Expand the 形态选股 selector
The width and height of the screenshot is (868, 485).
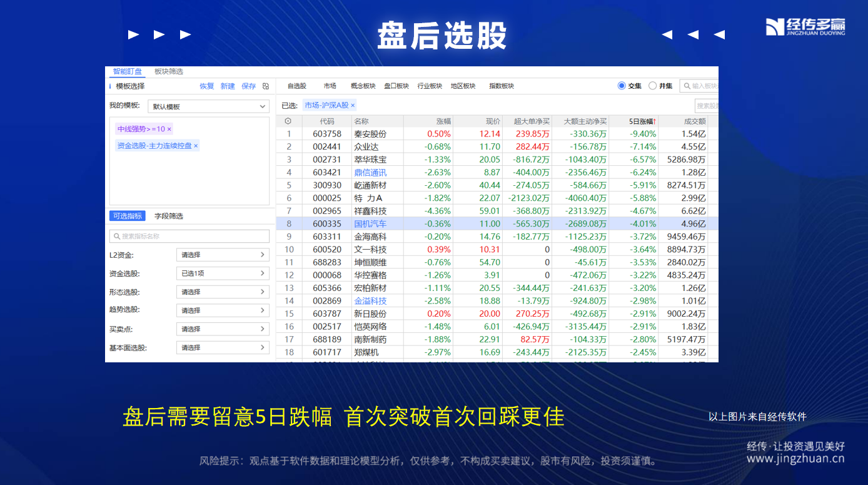click(x=223, y=292)
